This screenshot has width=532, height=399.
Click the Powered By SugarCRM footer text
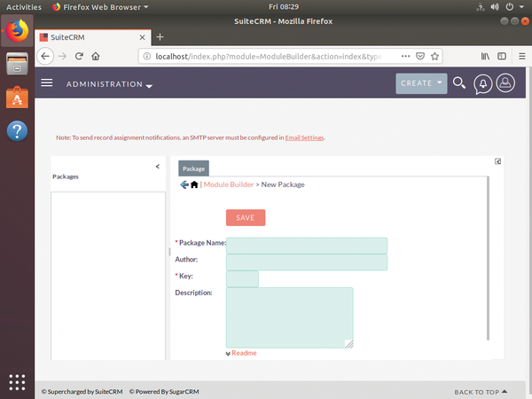point(164,392)
